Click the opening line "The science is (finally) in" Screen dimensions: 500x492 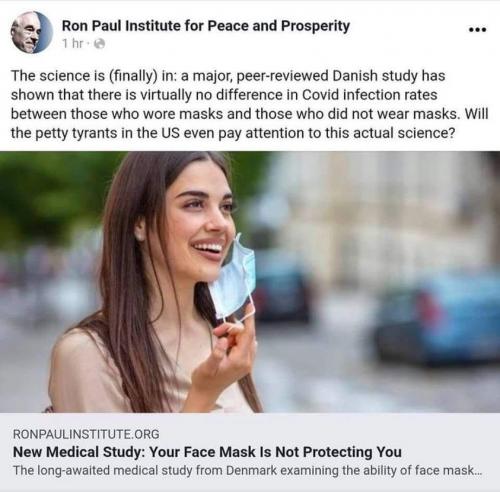point(94,76)
